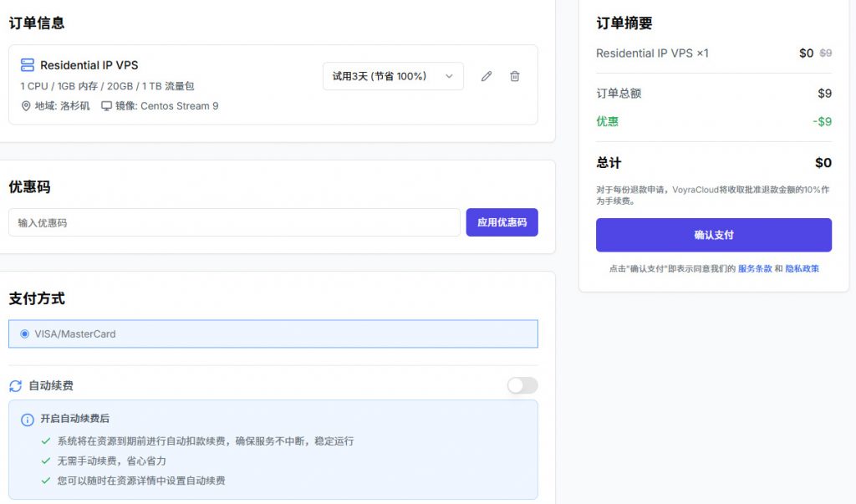This screenshot has height=504, width=856.
Task: Click the checkmark before 您可以随时在资源详情中设置自动续费
Action: (44, 481)
